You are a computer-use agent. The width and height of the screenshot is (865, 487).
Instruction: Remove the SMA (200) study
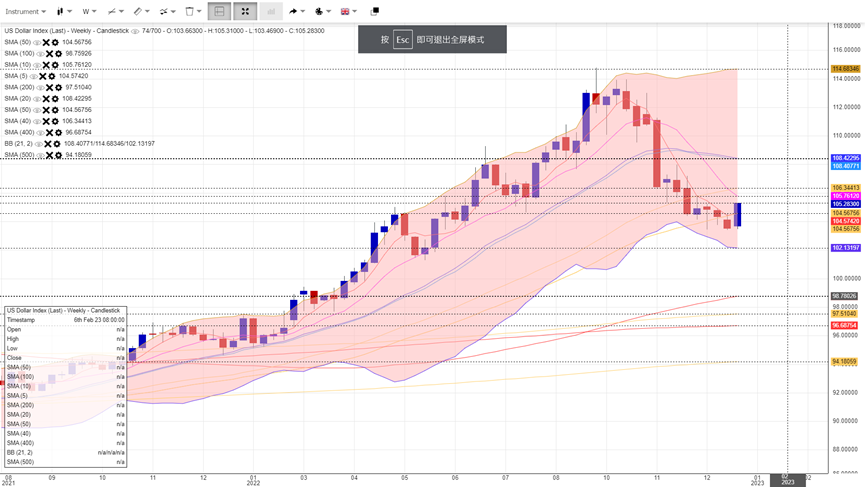49,88
